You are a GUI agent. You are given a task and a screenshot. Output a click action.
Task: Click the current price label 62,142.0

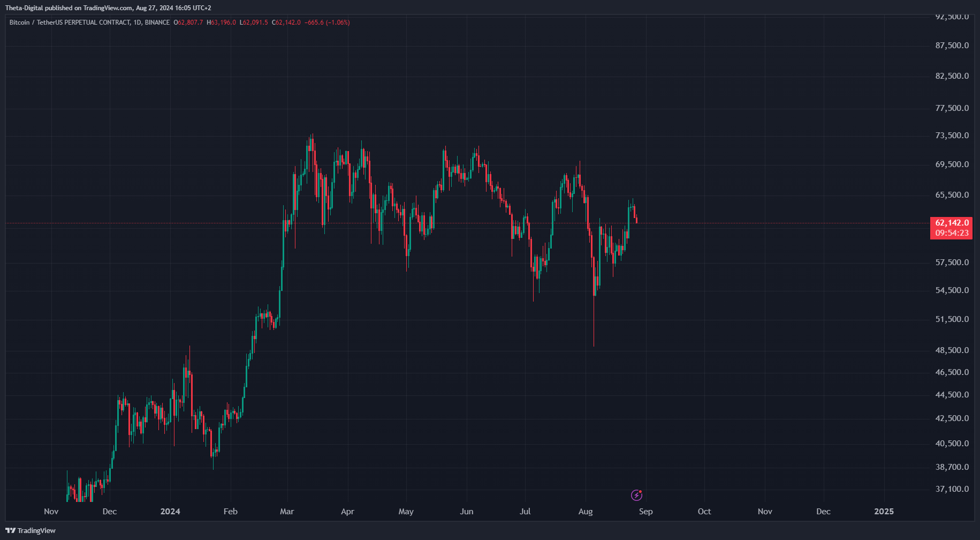pyautogui.click(x=952, y=223)
